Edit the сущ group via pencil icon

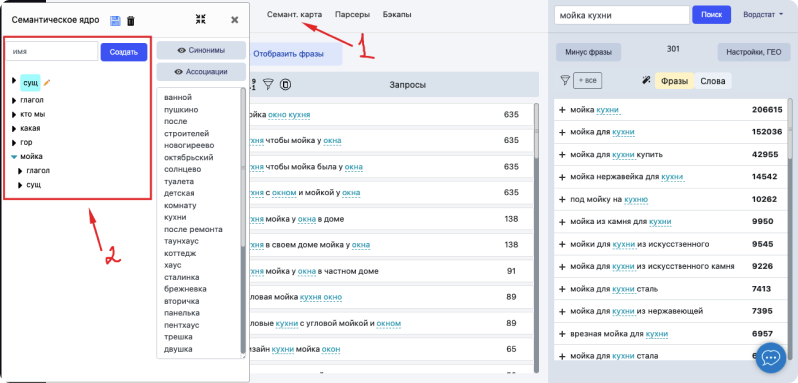tap(47, 82)
